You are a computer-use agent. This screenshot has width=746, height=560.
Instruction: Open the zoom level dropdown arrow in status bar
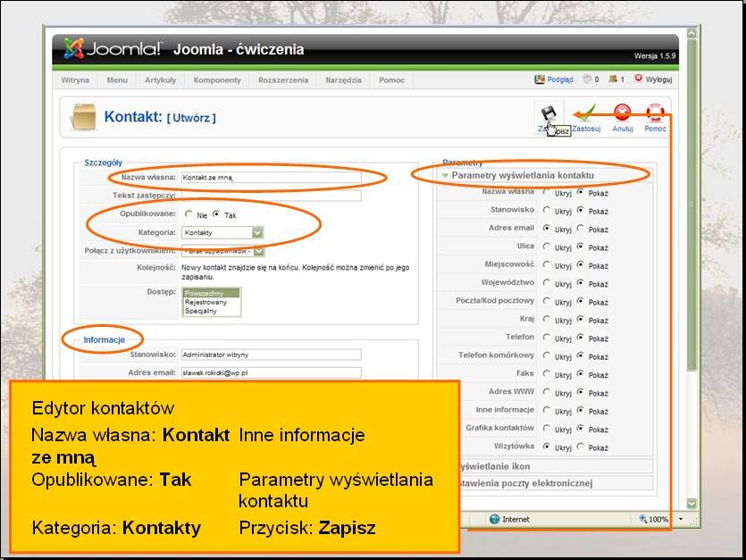click(681, 519)
